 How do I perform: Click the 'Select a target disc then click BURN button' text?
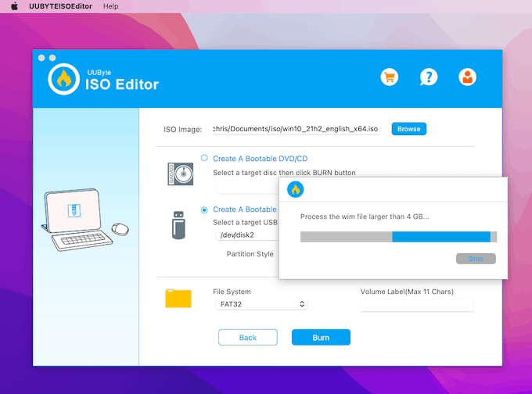coord(284,173)
